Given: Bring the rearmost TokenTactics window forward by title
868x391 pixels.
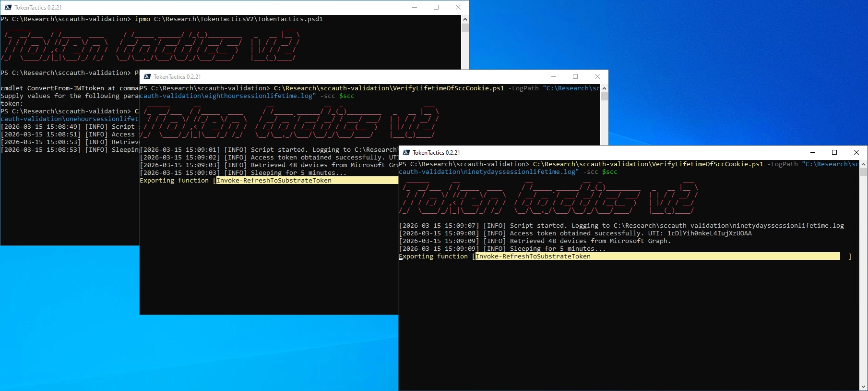Looking at the screenshot, I should [x=216, y=7].
